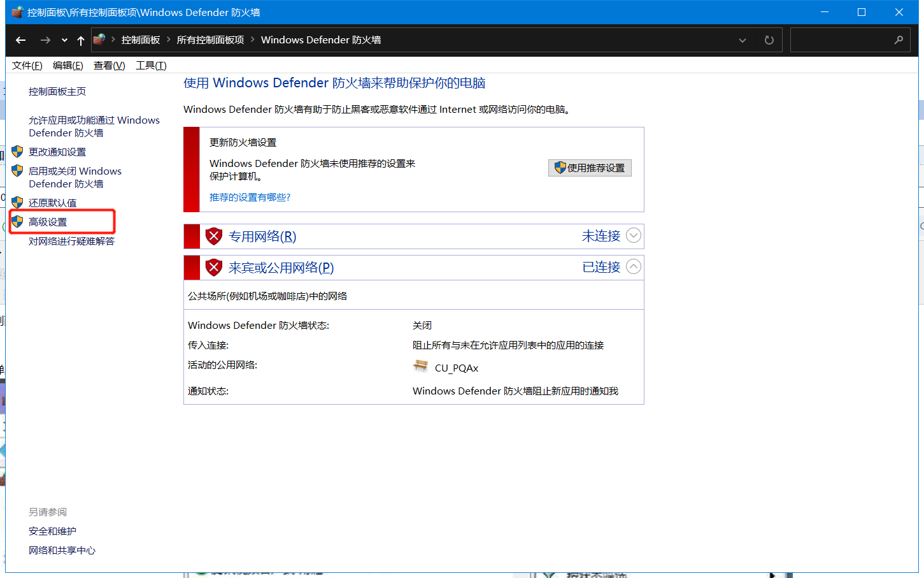Open 对网络进行疑难解答 link
The width and height of the screenshot is (924, 578).
[72, 242]
